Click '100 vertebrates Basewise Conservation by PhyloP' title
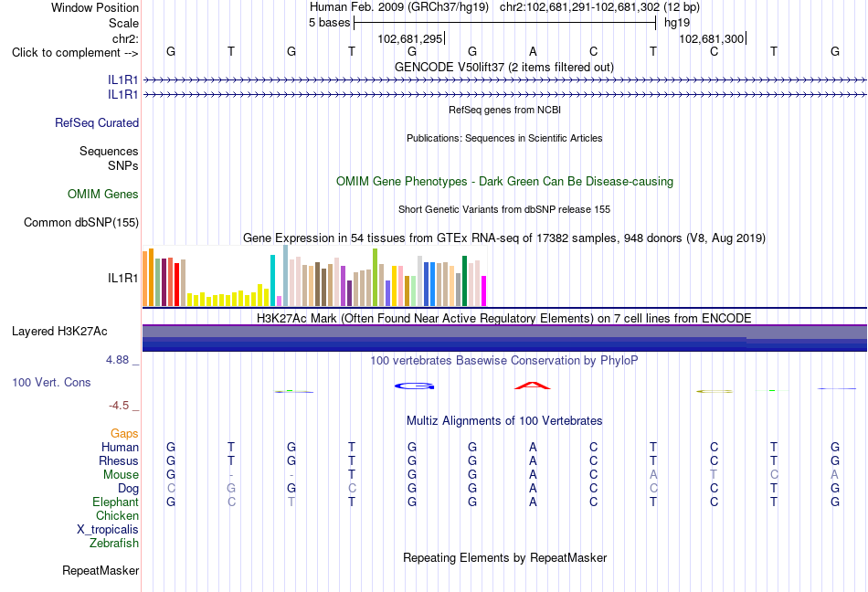The height and width of the screenshot is (592, 868). 504,361
